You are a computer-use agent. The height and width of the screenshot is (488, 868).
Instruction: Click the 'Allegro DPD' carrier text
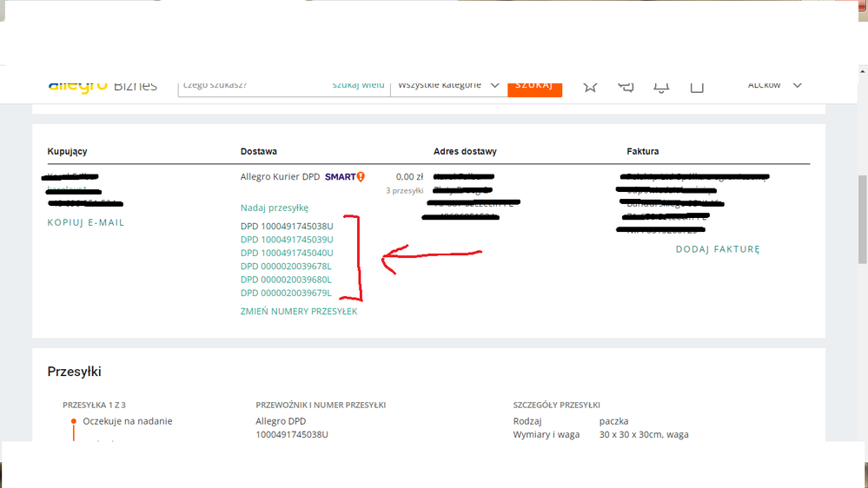click(281, 421)
